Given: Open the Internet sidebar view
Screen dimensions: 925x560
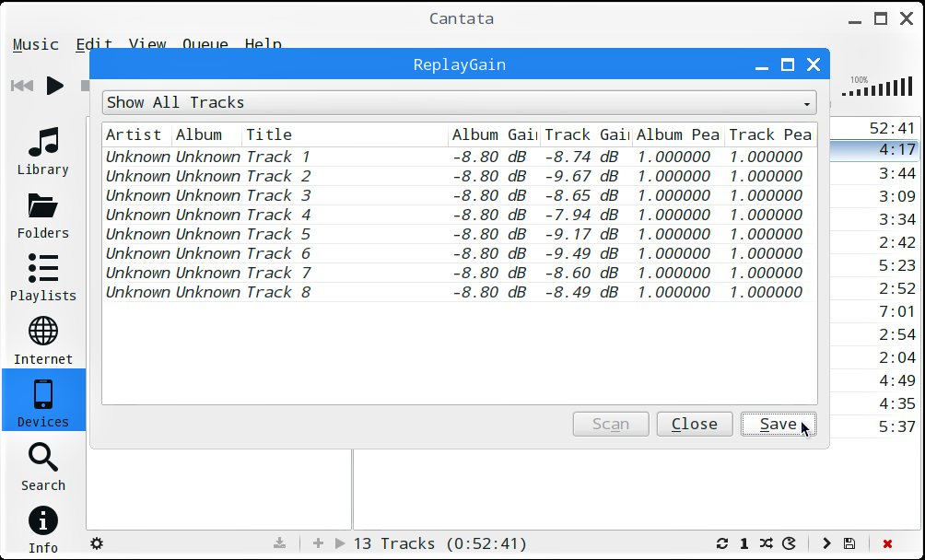Looking at the screenshot, I should point(43,340).
